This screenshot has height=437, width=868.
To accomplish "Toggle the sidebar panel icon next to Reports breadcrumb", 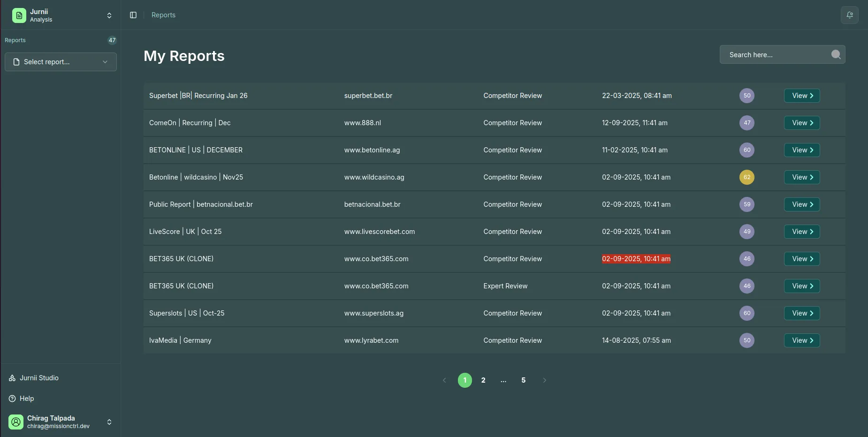I will click(133, 15).
